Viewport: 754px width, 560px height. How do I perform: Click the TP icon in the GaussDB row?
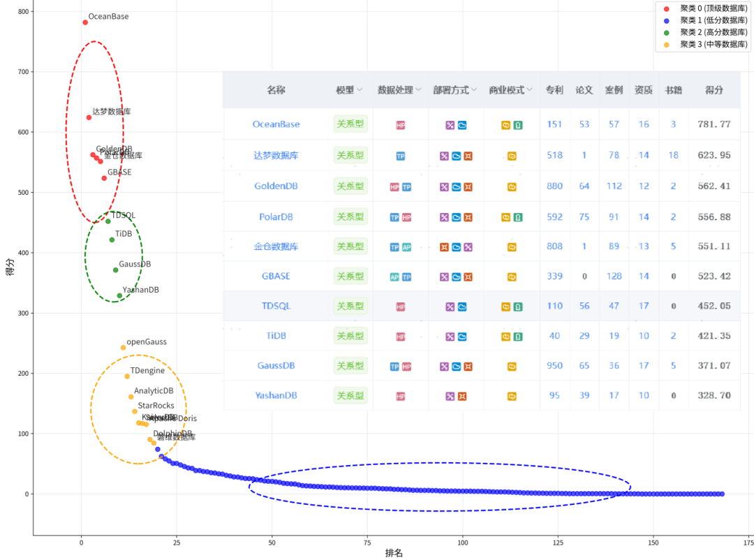[394, 367]
